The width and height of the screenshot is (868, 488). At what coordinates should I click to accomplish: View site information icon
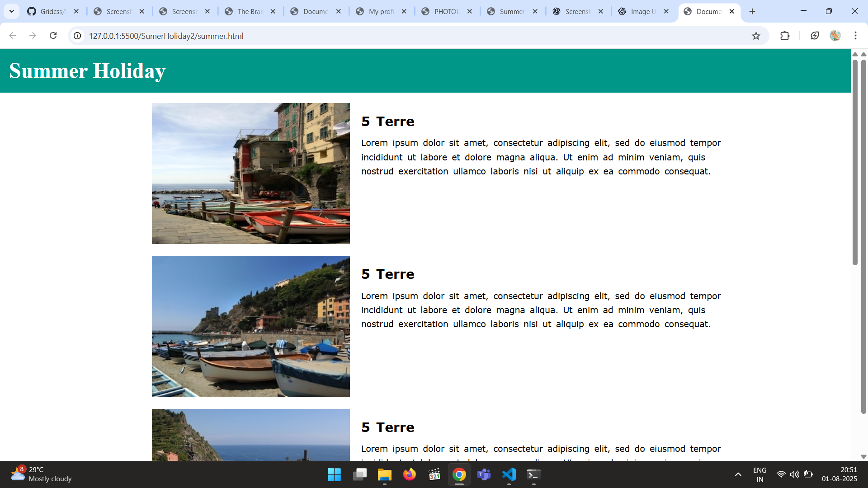coord(78,36)
